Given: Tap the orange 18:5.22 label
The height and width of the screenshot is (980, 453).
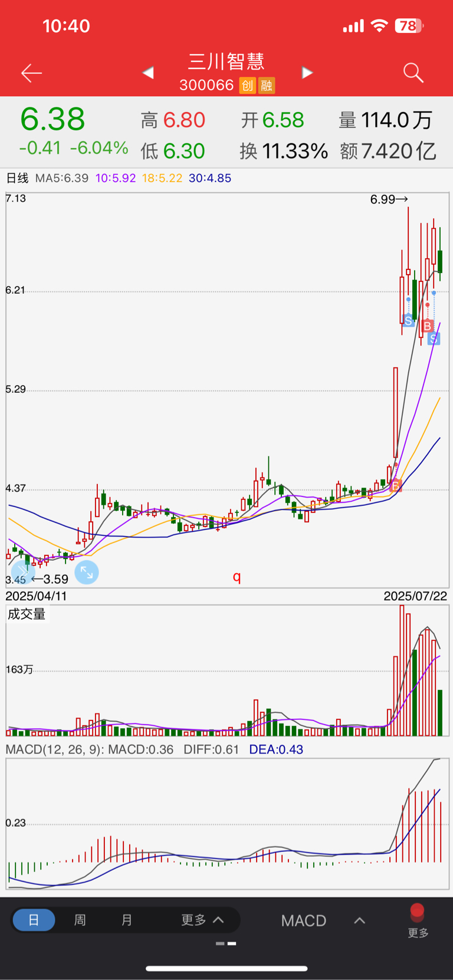Looking at the screenshot, I should pyautogui.click(x=162, y=178).
